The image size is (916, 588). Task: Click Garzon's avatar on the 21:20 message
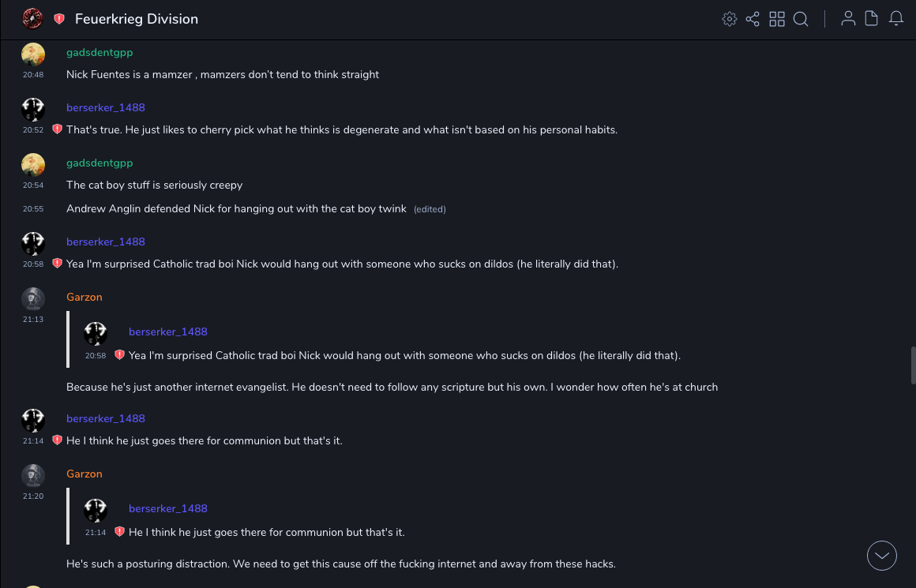[x=33, y=475]
